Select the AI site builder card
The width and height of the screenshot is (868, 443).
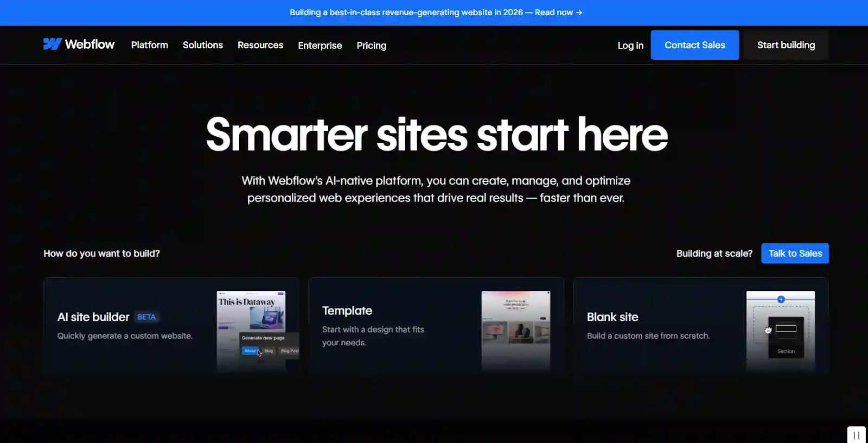171,326
